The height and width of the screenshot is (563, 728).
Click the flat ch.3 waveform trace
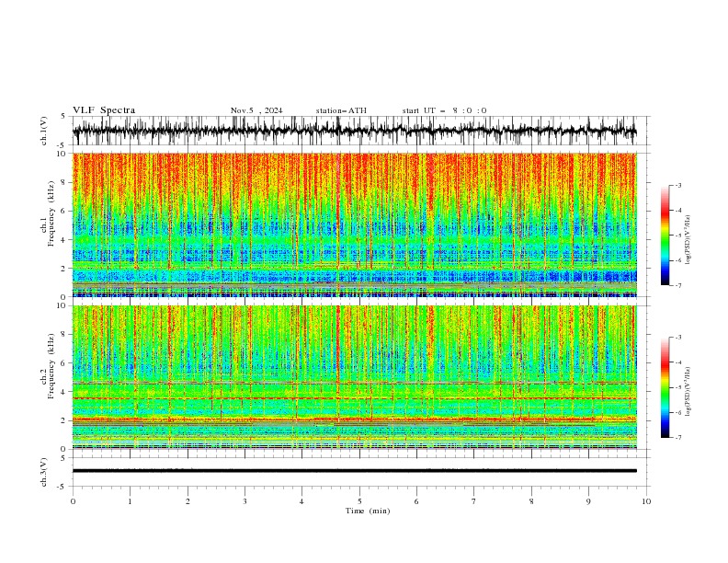pyautogui.click(x=354, y=471)
